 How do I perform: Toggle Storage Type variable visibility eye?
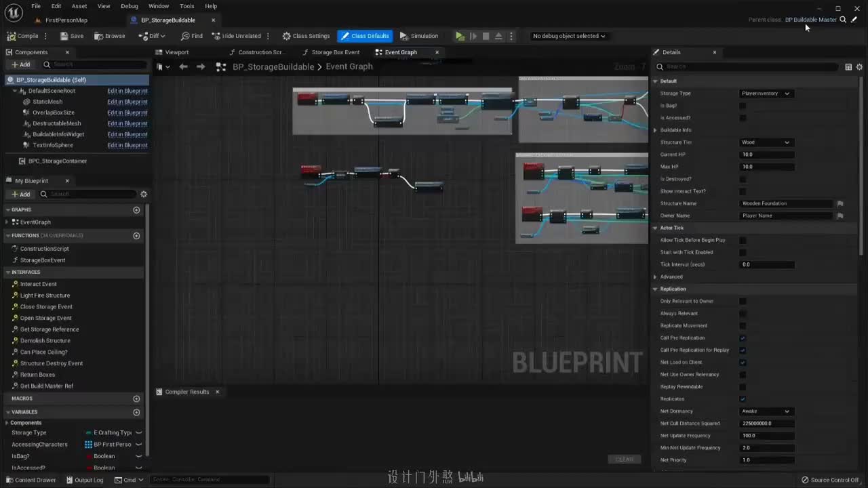138,433
